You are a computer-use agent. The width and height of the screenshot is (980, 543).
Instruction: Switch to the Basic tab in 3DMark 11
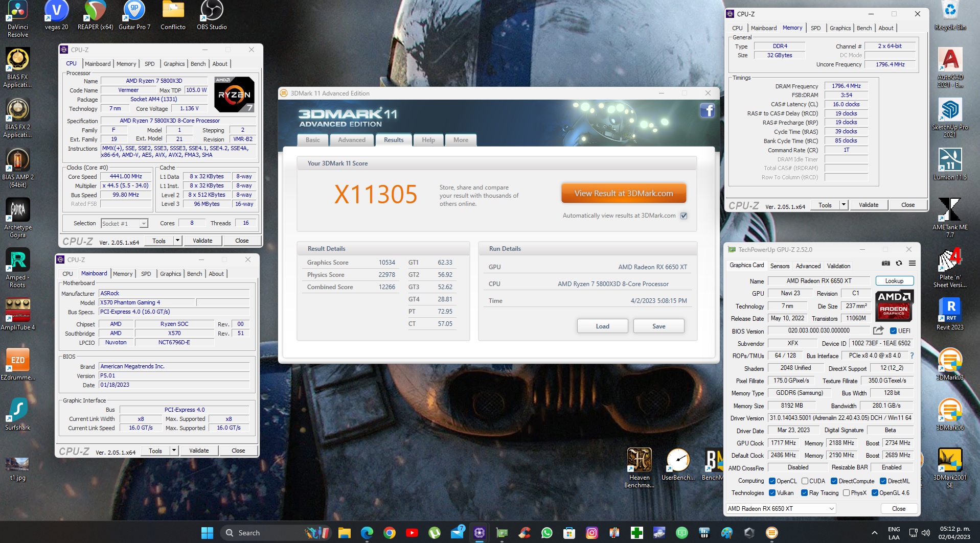[x=312, y=140]
